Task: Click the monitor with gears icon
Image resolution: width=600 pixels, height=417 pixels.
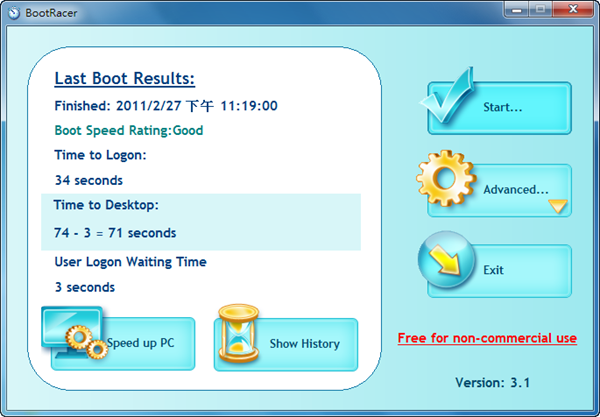Action: coord(75,333)
